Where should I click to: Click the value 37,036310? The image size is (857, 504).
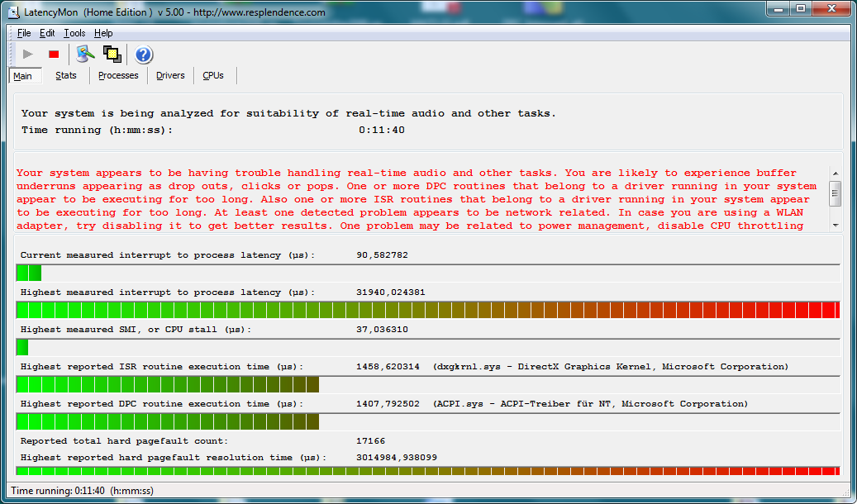tap(382, 330)
